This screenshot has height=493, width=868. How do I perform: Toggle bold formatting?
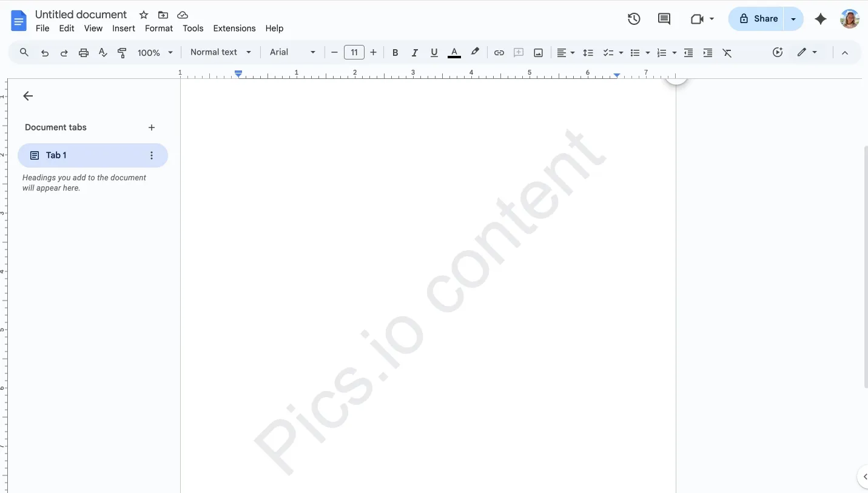point(395,52)
